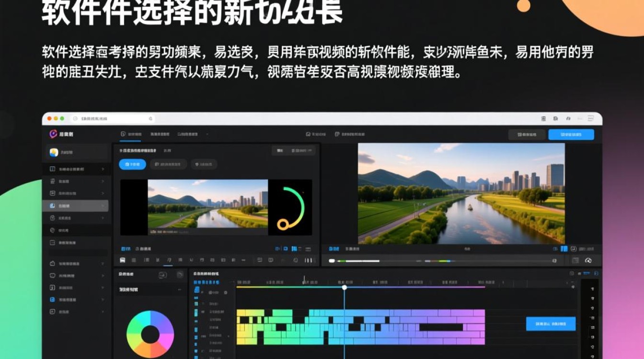This screenshot has width=644, height=359.
Task: Expand the chevron of the highlighted sidebar row
Action: coord(103,206)
